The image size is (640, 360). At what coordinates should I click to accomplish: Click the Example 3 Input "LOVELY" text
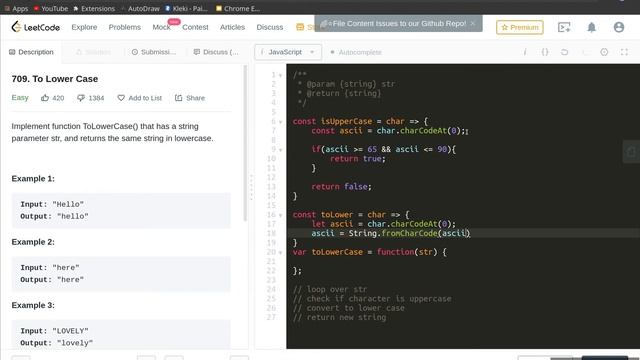click(54, 331)
